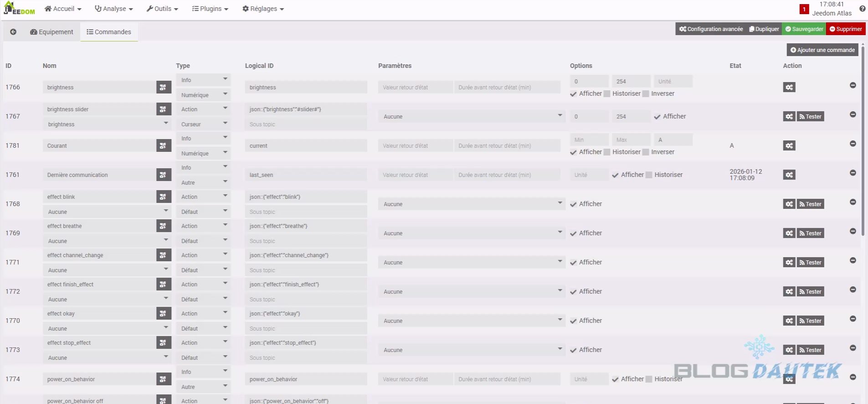Switch to the Equipement tab

(51, 32)
